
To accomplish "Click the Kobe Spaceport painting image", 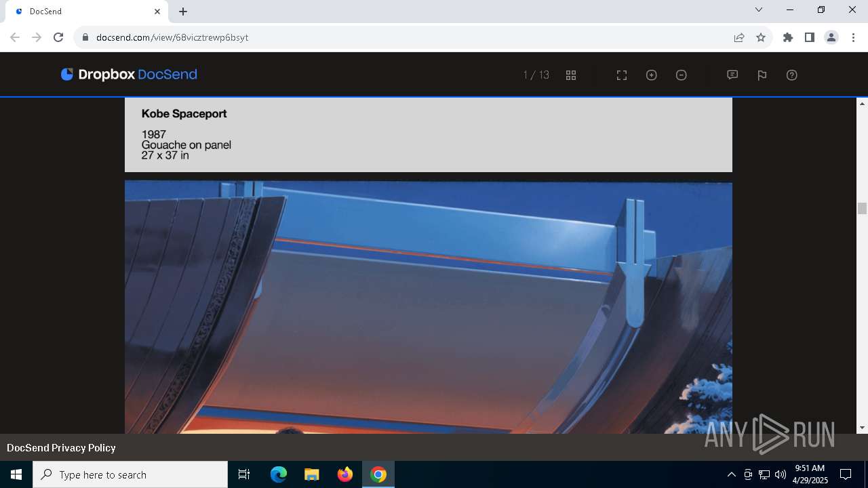I will (429, 307).
